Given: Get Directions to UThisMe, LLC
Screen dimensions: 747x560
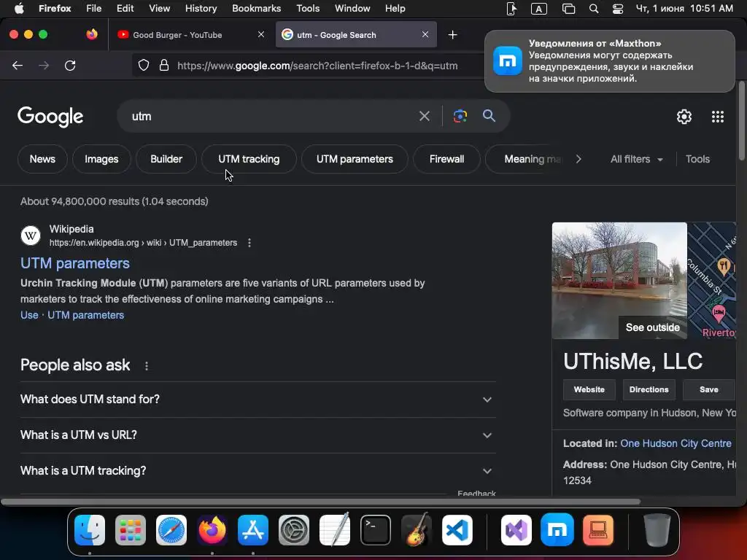Looking at the screenshot, I should 649,389.
